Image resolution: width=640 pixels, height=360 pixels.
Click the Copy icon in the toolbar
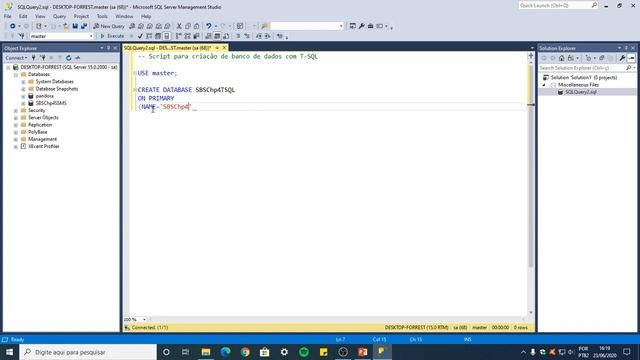(188, 26)
